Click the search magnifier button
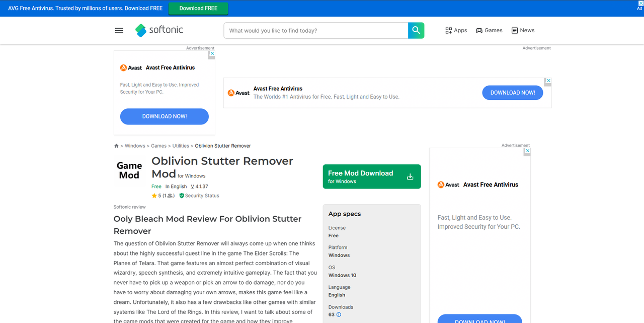This screenshot has height=323, width=644. 416,30
